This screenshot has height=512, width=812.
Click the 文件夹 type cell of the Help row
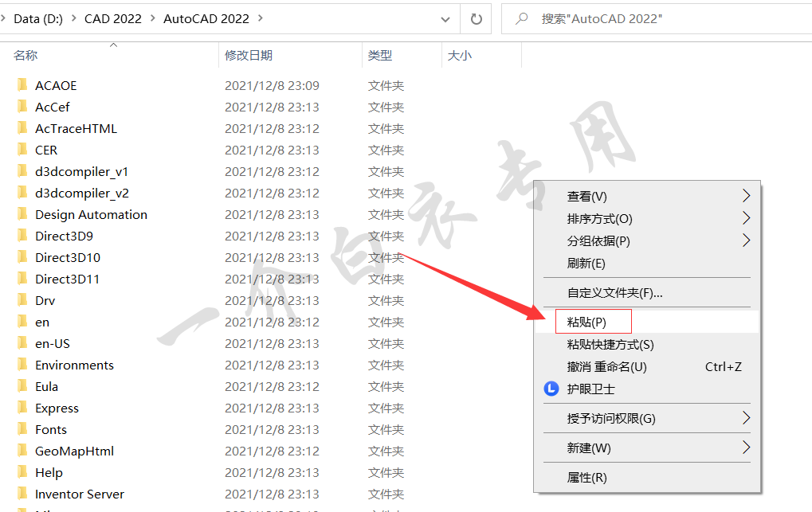tap(386, 473)
